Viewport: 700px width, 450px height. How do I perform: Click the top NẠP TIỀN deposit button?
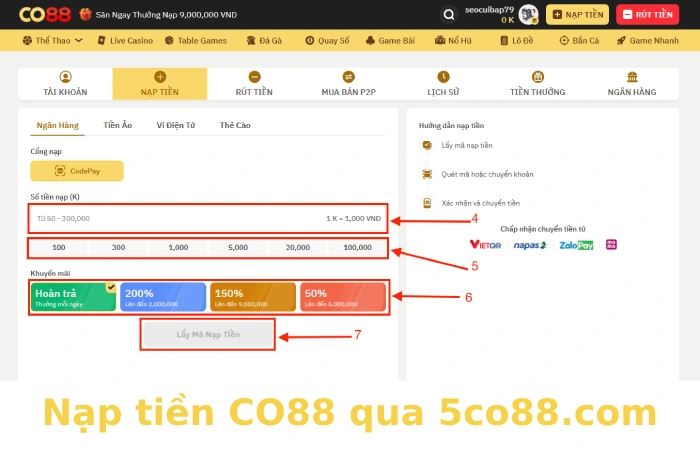point(577,15)
